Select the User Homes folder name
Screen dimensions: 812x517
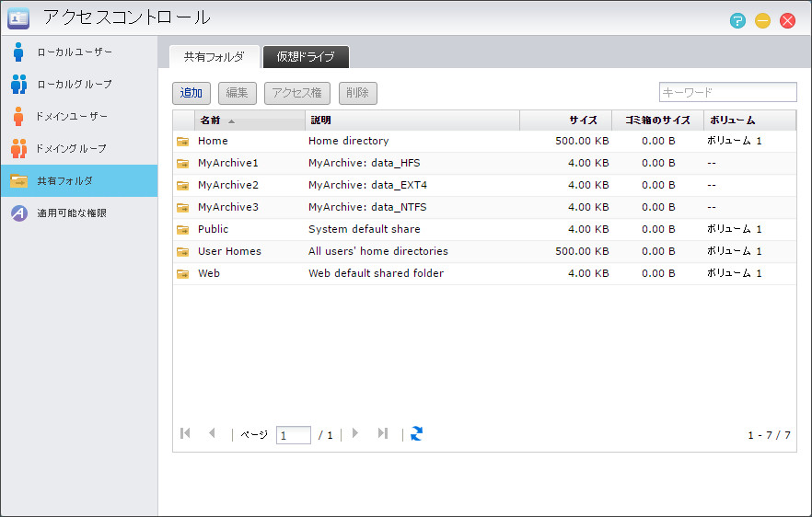tap(229, 251)
